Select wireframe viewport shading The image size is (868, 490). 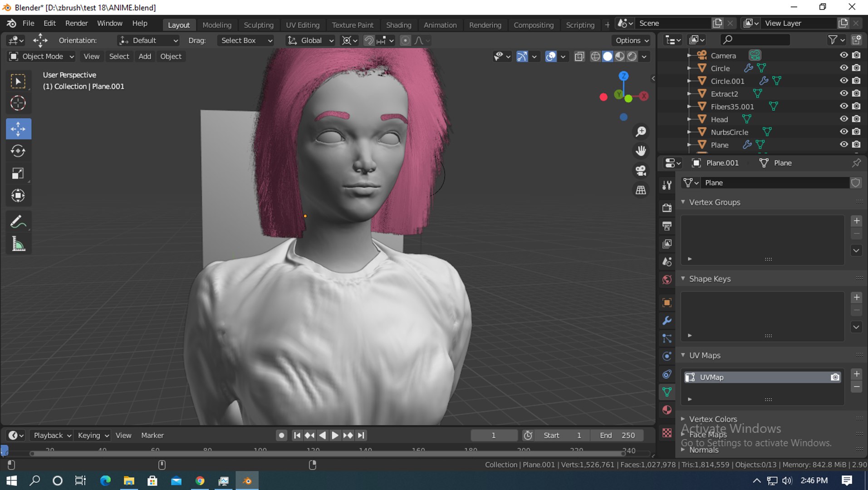pos(595,56)
